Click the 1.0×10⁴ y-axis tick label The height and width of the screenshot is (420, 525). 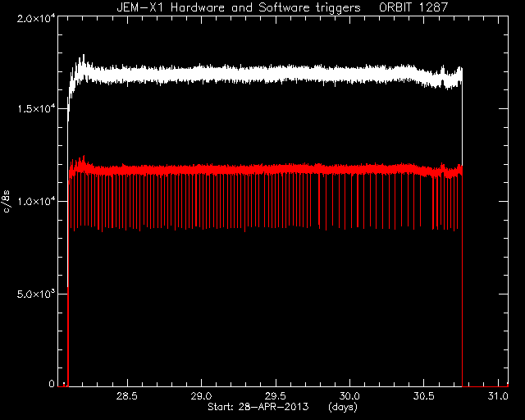click(x=36, y=201)
